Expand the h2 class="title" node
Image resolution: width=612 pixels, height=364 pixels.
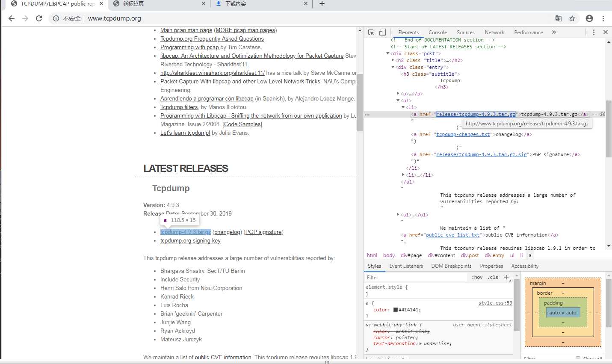[393, 60]
